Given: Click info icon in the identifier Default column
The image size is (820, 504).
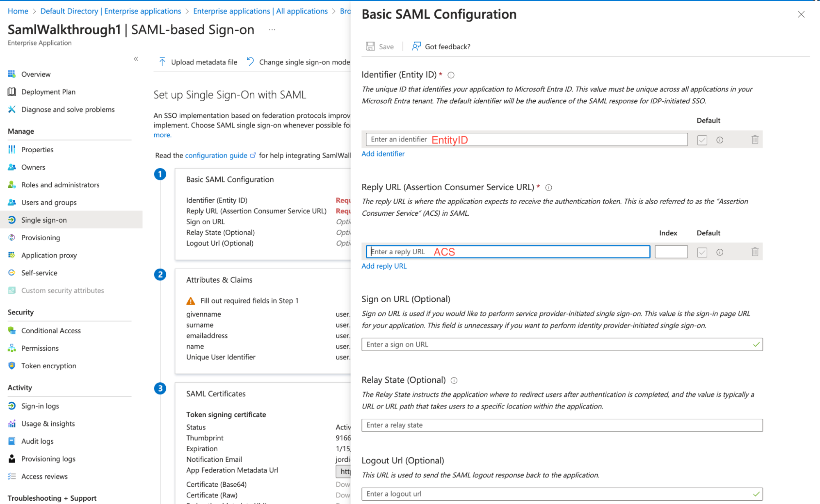Looking at the screenshot, I should tap(720, 140).
